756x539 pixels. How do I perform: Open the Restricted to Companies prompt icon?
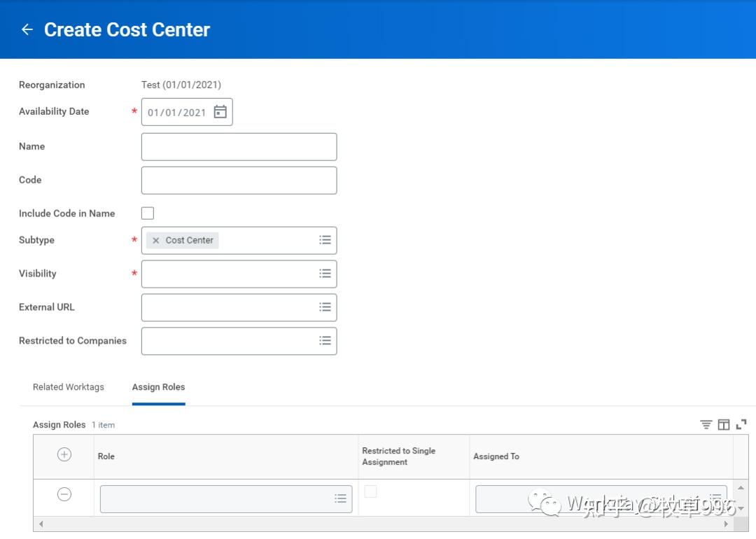click(325, 341)
